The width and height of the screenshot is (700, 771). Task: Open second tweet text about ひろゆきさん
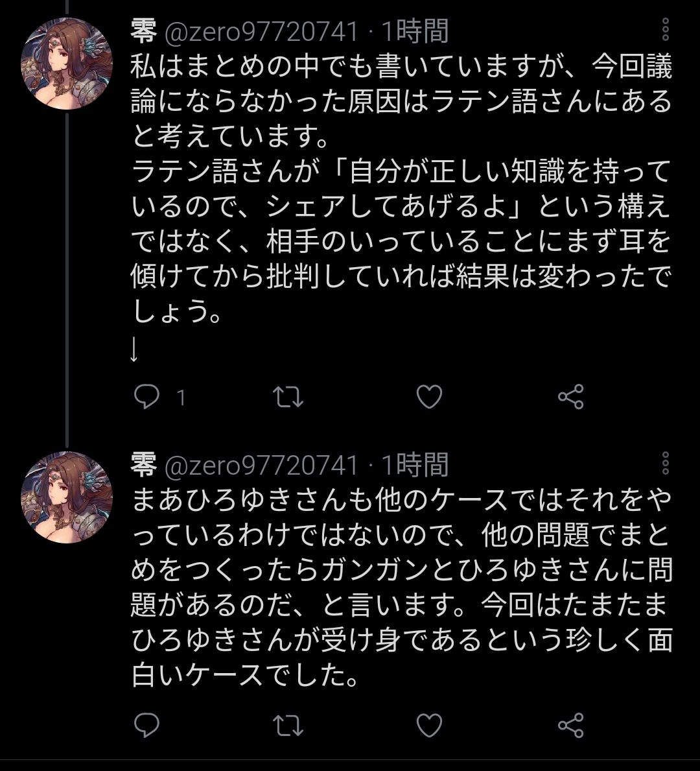coord(402,587)
